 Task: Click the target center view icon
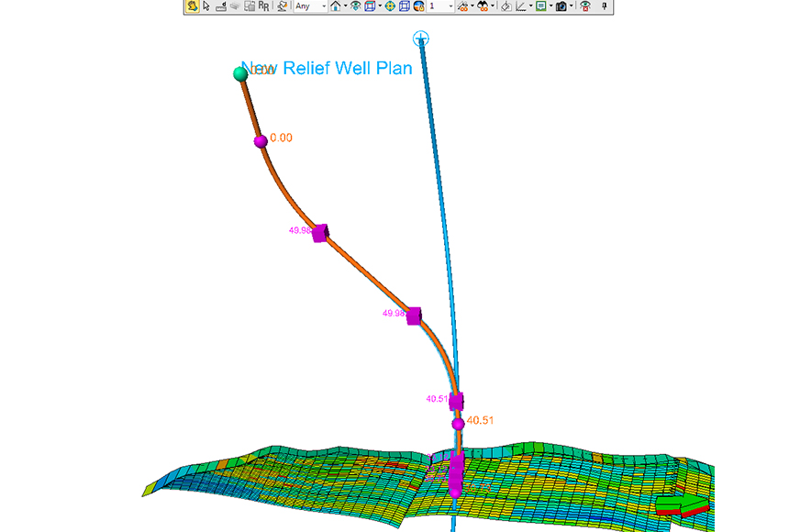pos(388,6)
